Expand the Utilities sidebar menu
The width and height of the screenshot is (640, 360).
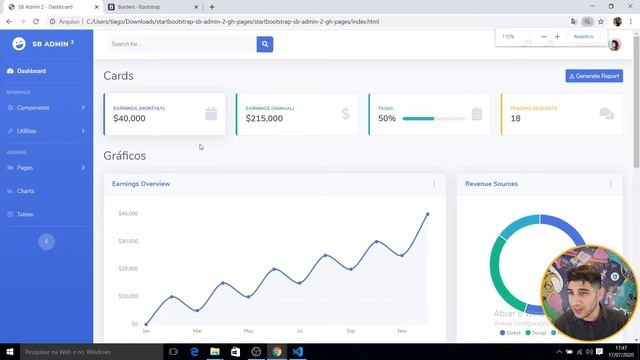(47, 131)
